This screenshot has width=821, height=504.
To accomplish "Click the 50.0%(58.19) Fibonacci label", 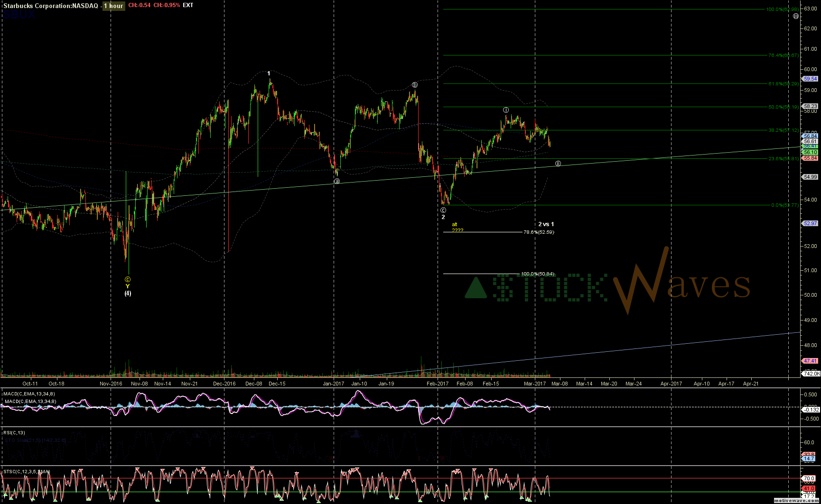I will coord(783,107).
